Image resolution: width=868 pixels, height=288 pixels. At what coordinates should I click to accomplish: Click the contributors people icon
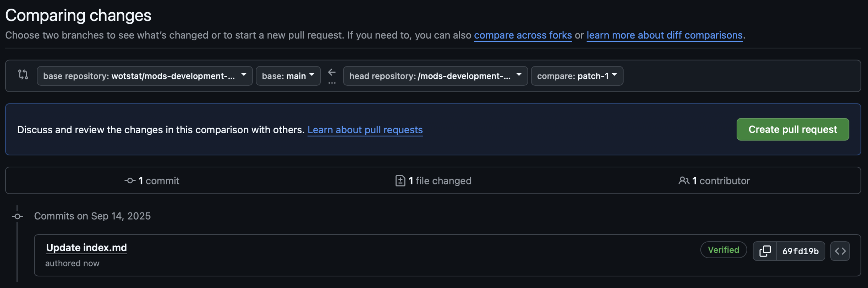pyautogui.click(x=683, y=181)
